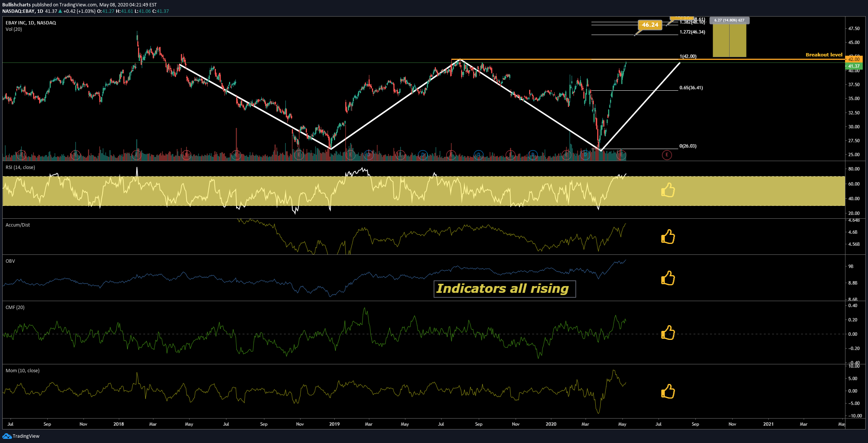Click the 1.272(46.34) Fibonacci level label
Viewport: 868px width, 443px height.
coord(692,32)
